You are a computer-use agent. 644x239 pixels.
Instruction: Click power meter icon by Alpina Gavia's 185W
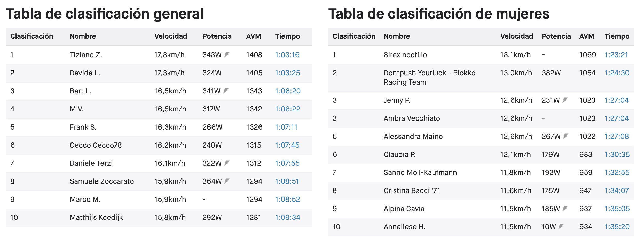(x=565, y=208)
